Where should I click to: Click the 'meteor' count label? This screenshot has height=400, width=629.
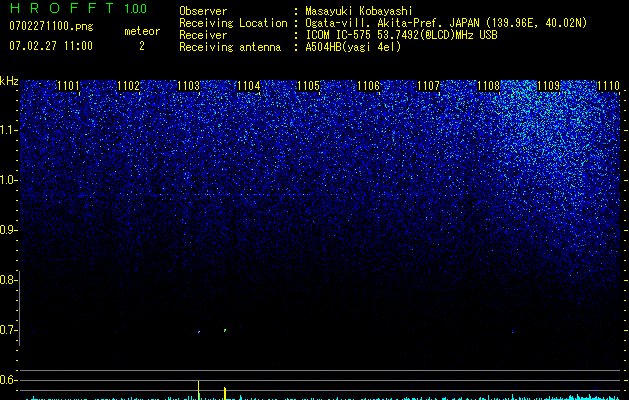click(142, 31)
